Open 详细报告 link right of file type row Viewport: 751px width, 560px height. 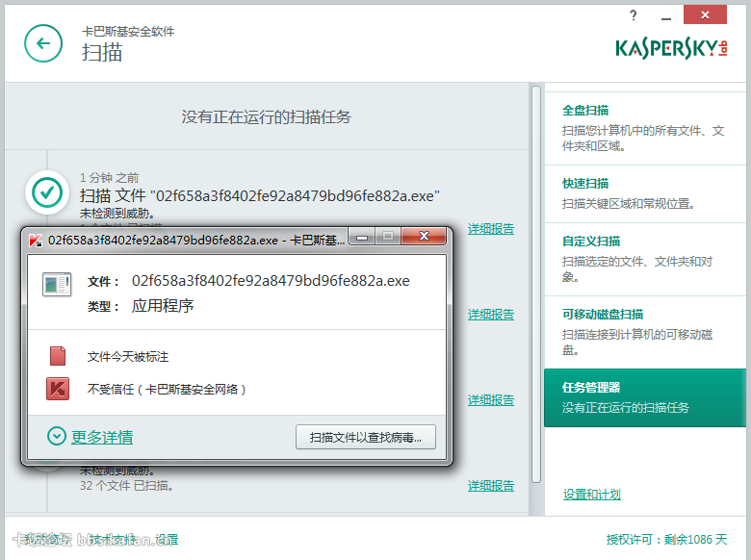point(490,315)
